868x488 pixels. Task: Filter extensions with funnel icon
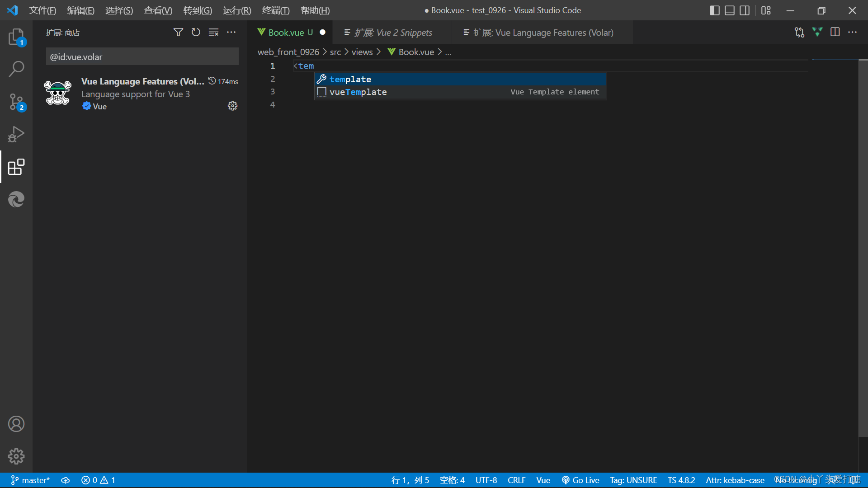[178, 32]
